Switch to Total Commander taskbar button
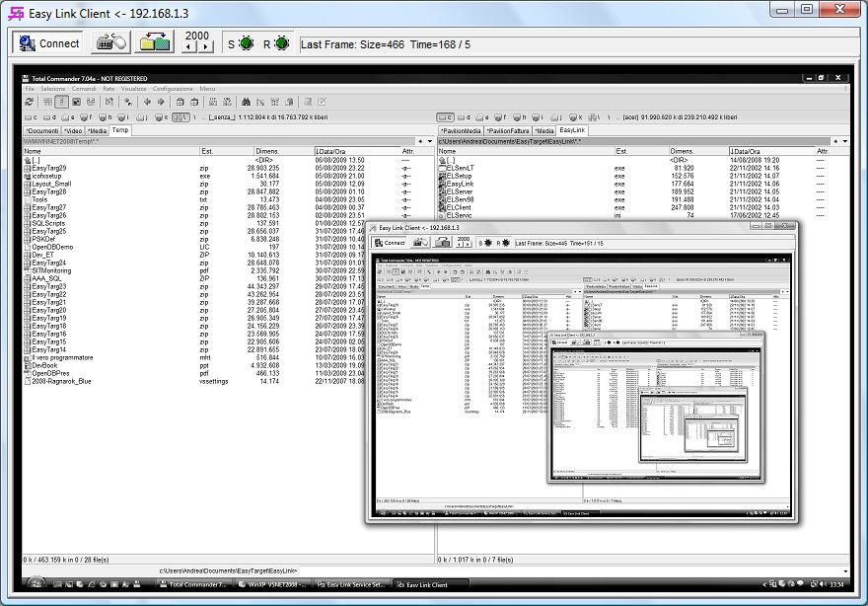The width and height of the screenshot is (868, 606). [x=193, y=584]
